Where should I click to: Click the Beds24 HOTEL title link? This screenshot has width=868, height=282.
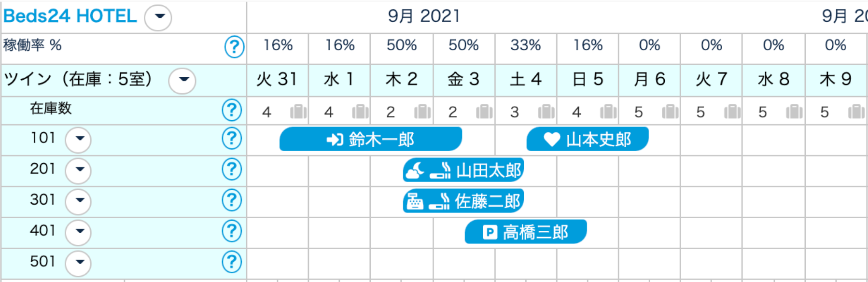(x=70, y=16)
